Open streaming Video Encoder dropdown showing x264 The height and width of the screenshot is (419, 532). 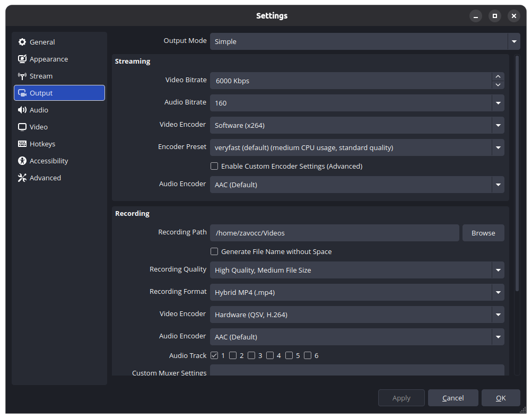point(357,125)
